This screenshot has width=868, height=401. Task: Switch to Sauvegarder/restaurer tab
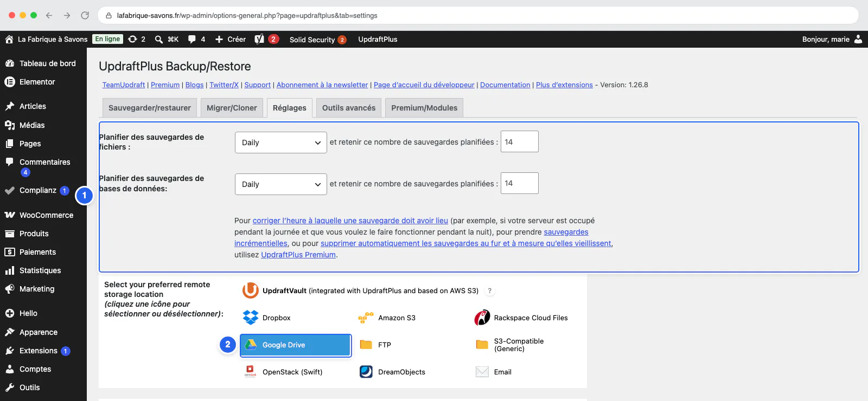[x=150, y=108]
